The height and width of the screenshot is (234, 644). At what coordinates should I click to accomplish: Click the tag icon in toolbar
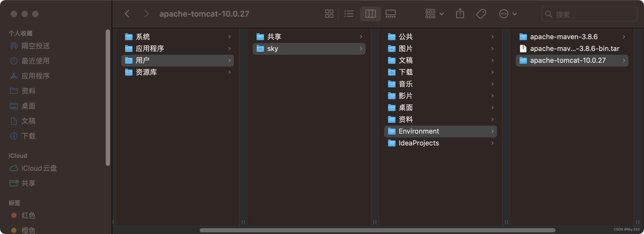[481, 14]
